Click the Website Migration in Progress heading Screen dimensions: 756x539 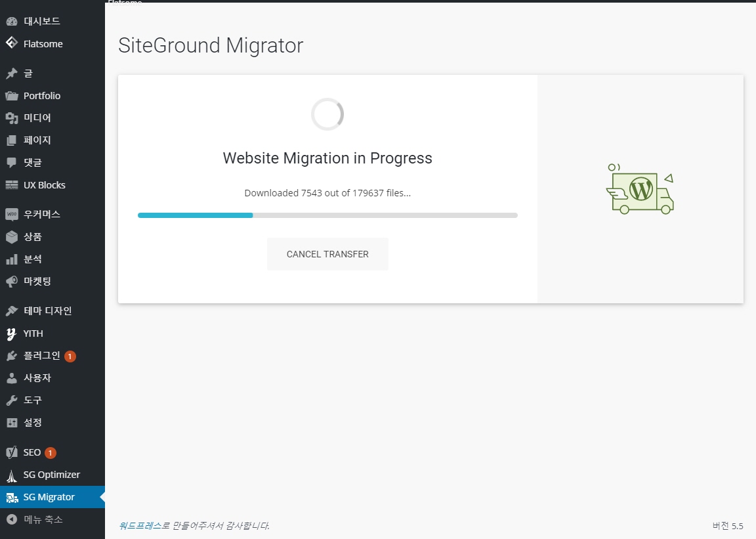coord(327,158)
